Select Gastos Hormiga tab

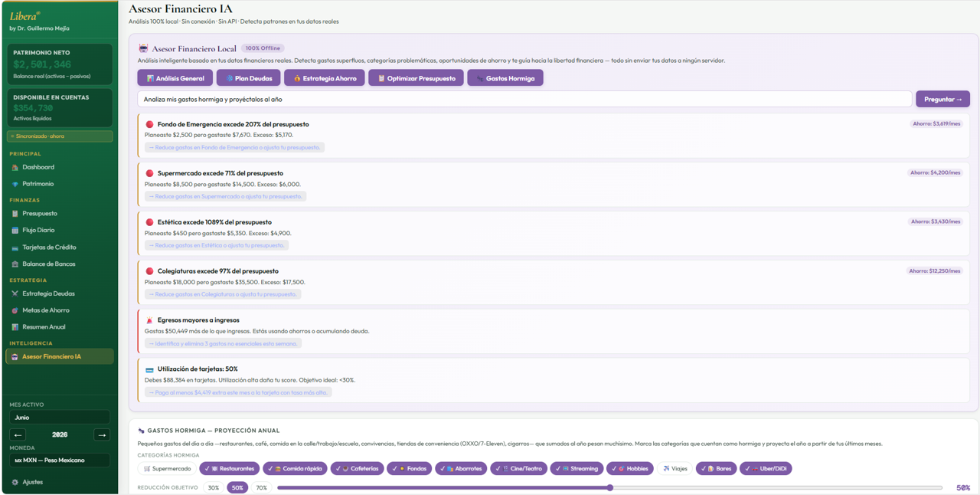505,78
